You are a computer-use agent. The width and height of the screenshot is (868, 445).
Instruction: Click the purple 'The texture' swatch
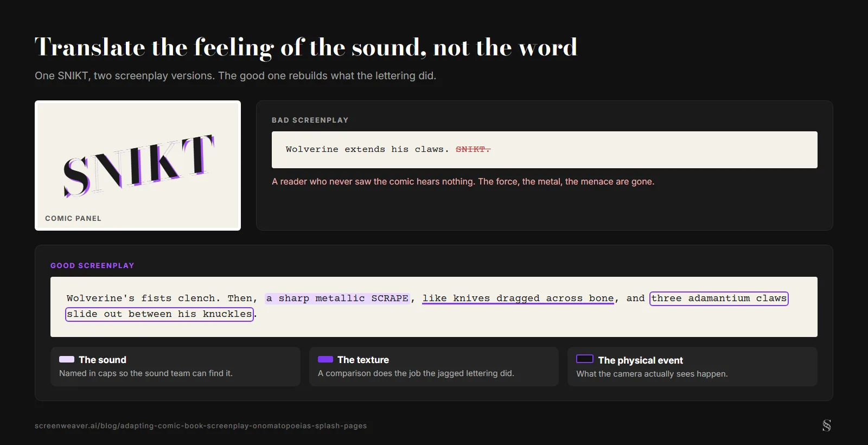(325, 359)
